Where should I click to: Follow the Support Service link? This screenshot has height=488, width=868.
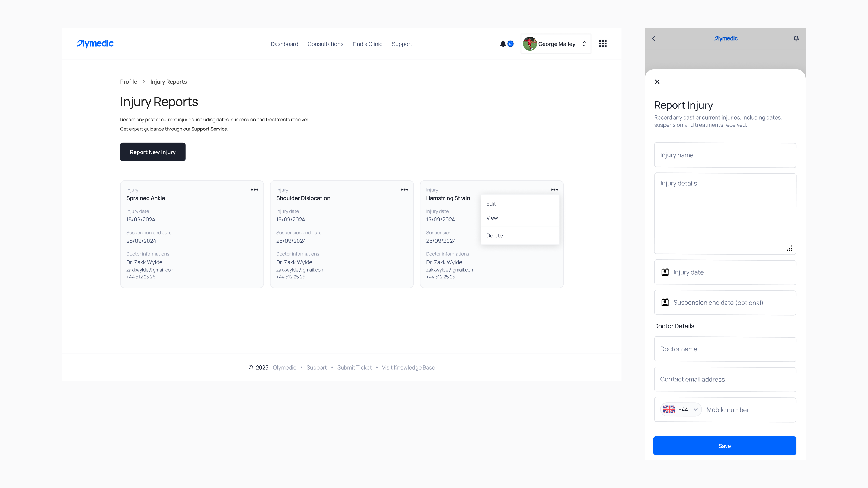point(210,129)
